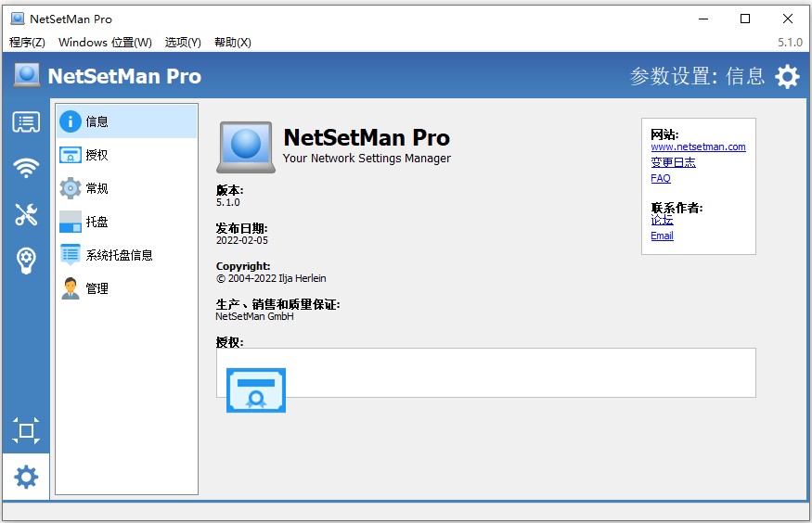Click the release date 2022-02-05
This screenshot has height=523, width=812.
tap(242, 240)
